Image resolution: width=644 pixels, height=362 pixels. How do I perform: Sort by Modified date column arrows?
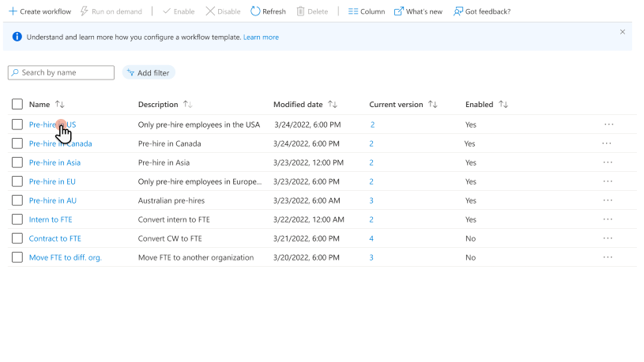[x=333, y=104]
